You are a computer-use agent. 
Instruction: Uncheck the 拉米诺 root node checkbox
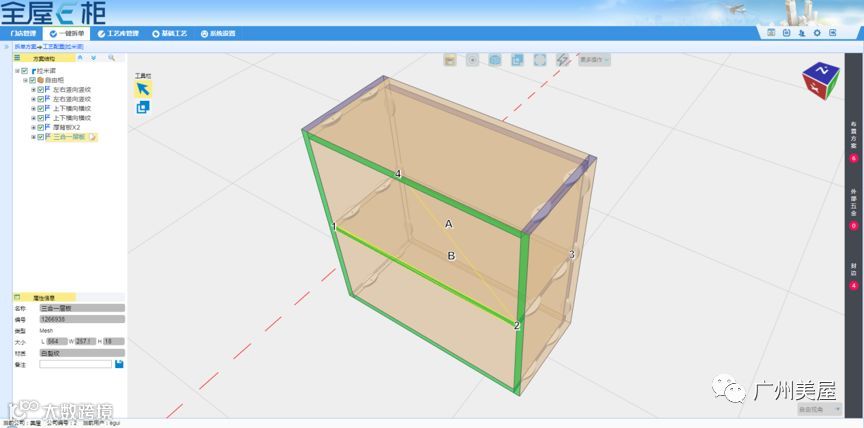coord(25,71)
